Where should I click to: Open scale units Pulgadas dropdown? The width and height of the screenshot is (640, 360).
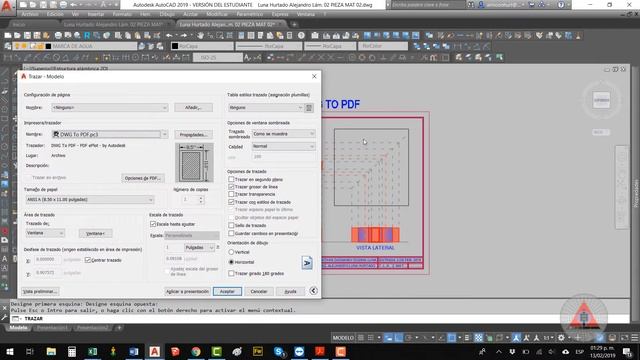(x=199, y=248)
